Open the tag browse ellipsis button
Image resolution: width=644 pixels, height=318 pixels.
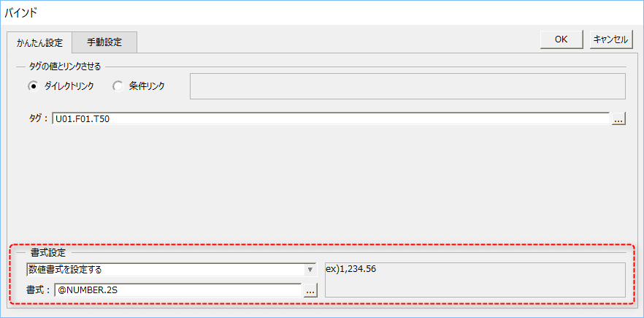(x=618, y=119)
